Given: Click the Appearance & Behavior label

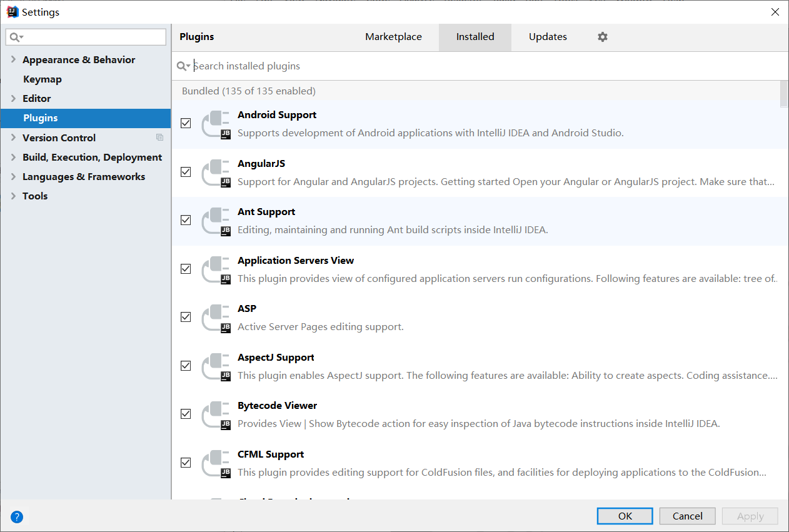Looking at the screenshot, I should click(79, 59).
